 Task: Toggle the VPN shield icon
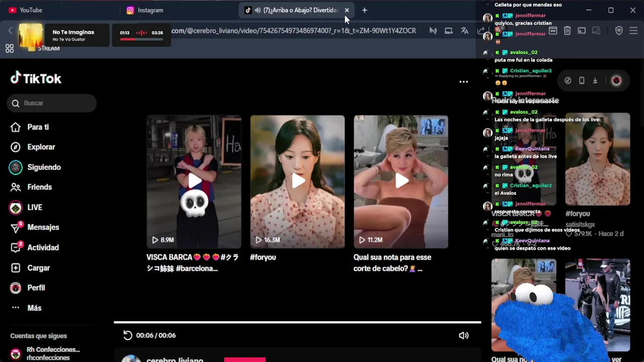(x=619, y=31)
